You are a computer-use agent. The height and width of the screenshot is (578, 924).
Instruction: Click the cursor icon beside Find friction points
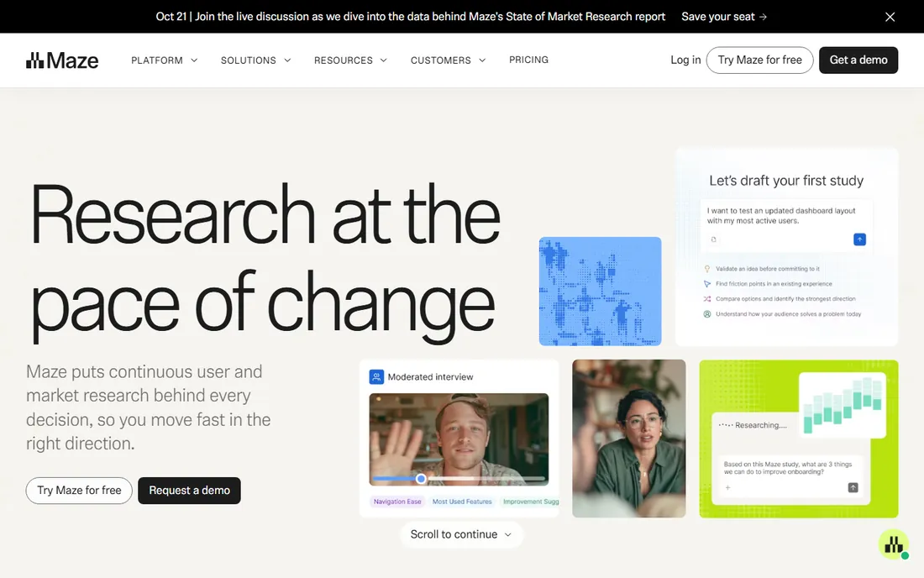[x=707, y=284]
